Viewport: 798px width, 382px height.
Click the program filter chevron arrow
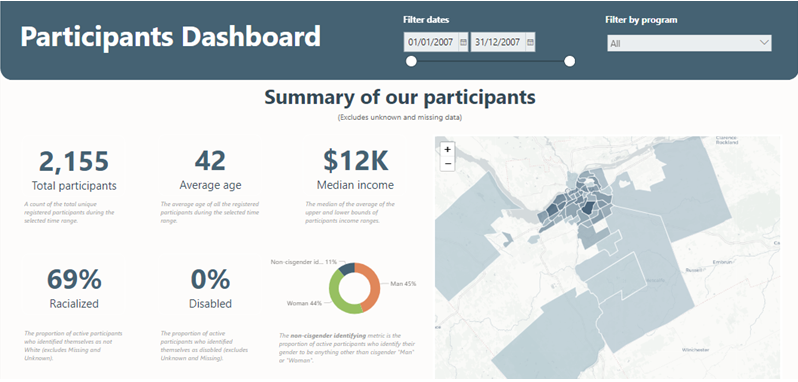(x=764, y=43)
